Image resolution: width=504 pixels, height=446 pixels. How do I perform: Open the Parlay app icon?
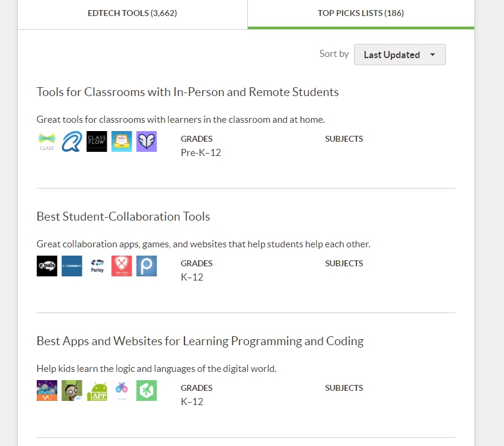(97, 266)
